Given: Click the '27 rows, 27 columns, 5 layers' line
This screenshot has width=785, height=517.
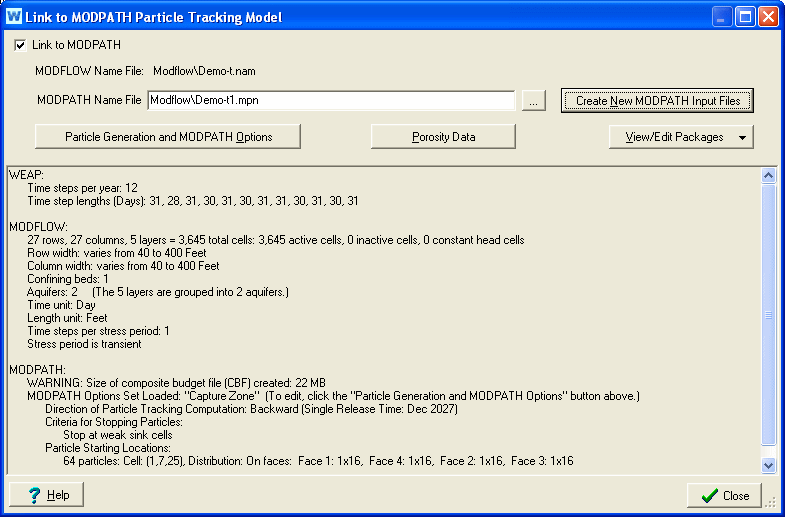Looking at the screenshot, I should click(x=276, y=240).
